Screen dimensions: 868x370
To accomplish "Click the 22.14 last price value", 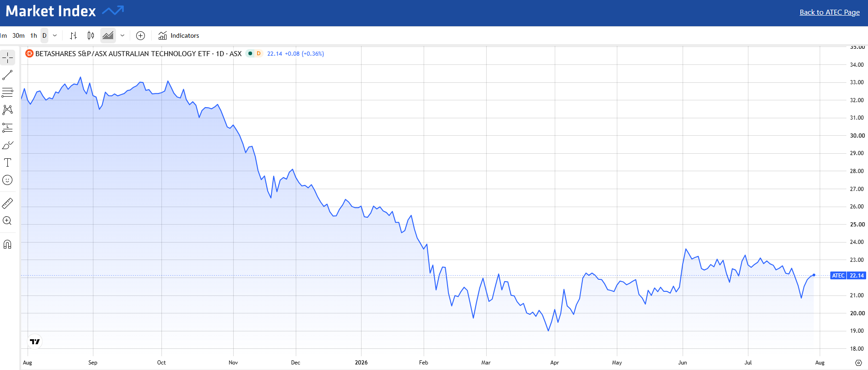I will coord(275,54).
